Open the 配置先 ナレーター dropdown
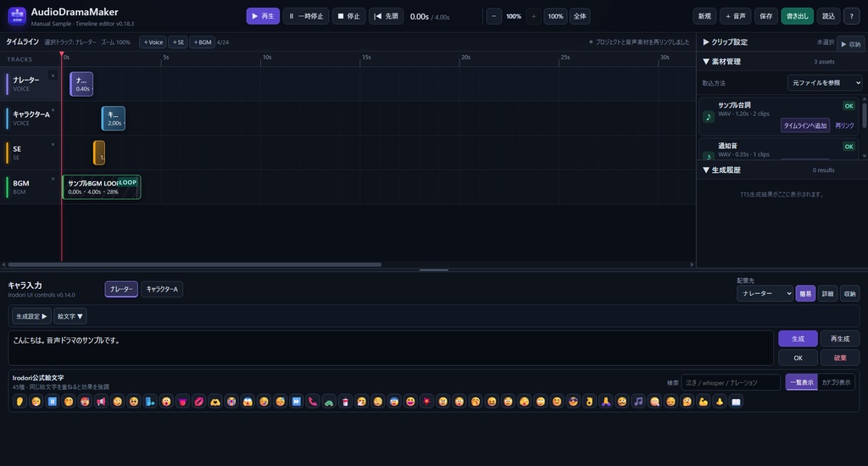Viewport: 868px width, 466px height. 765,294
